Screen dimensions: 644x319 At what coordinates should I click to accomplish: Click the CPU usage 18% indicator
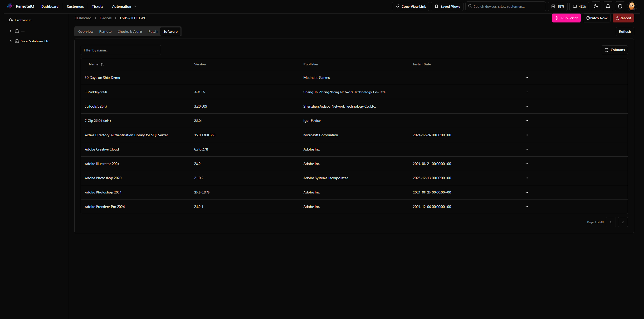click(x=558, y=6)
